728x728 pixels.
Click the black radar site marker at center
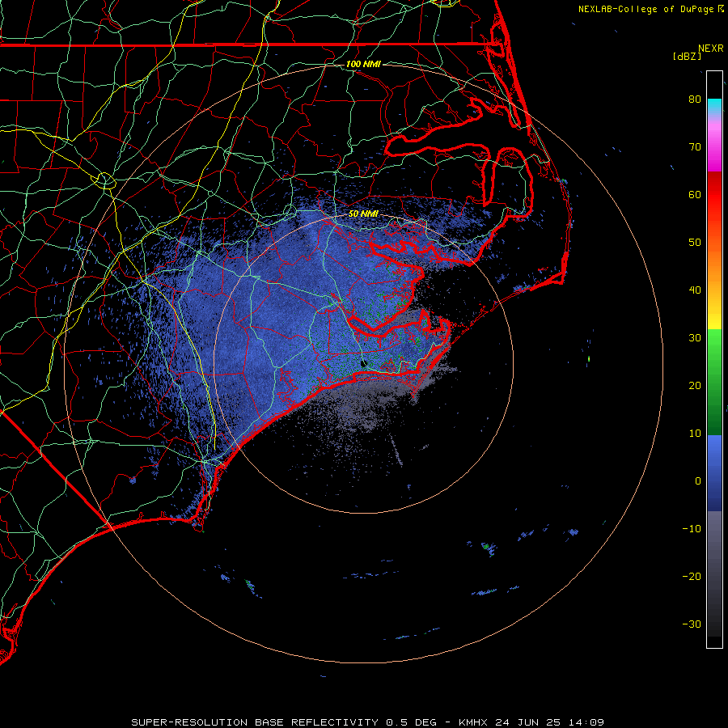coord(363,363)
